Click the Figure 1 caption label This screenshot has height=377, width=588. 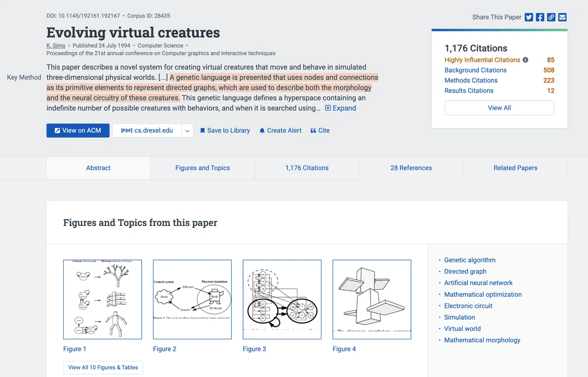pos(74,349)
